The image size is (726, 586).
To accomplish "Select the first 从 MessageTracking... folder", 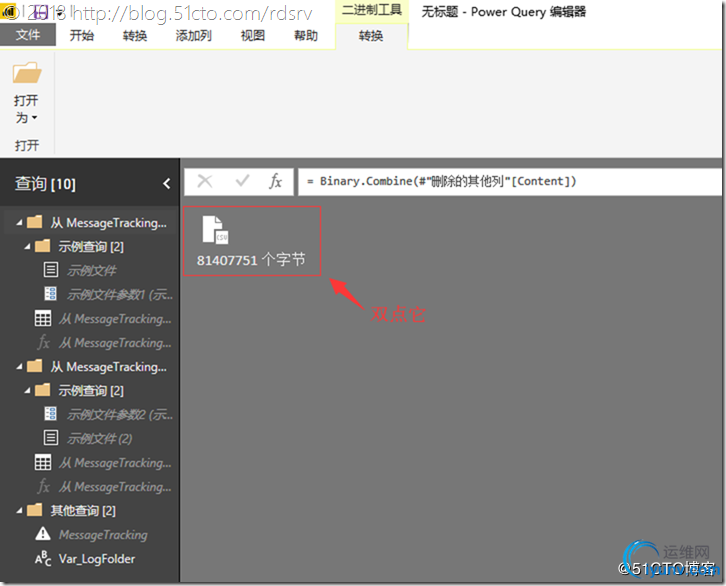I will coord(108,223).
